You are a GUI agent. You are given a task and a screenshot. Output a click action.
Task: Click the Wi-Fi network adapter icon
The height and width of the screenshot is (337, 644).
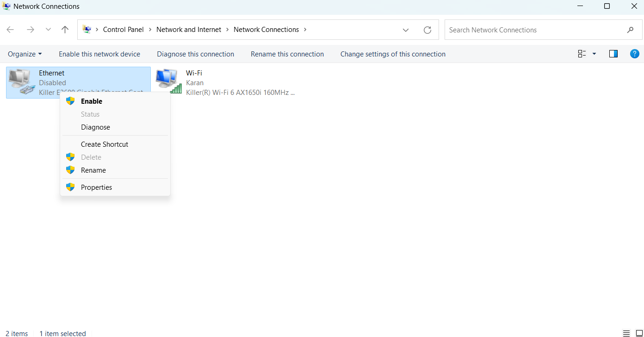[x=168, y=81]
